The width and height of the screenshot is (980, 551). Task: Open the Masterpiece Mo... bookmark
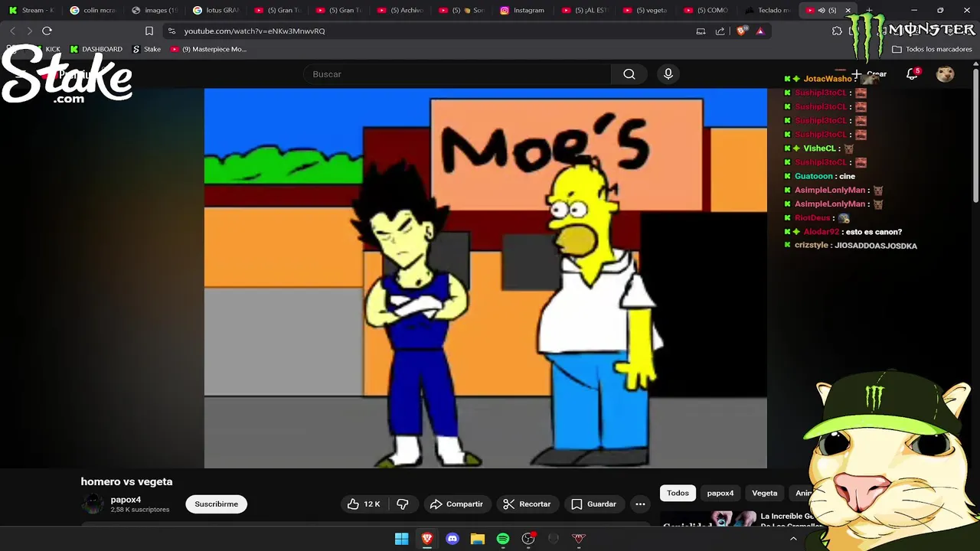click(208, 49)
